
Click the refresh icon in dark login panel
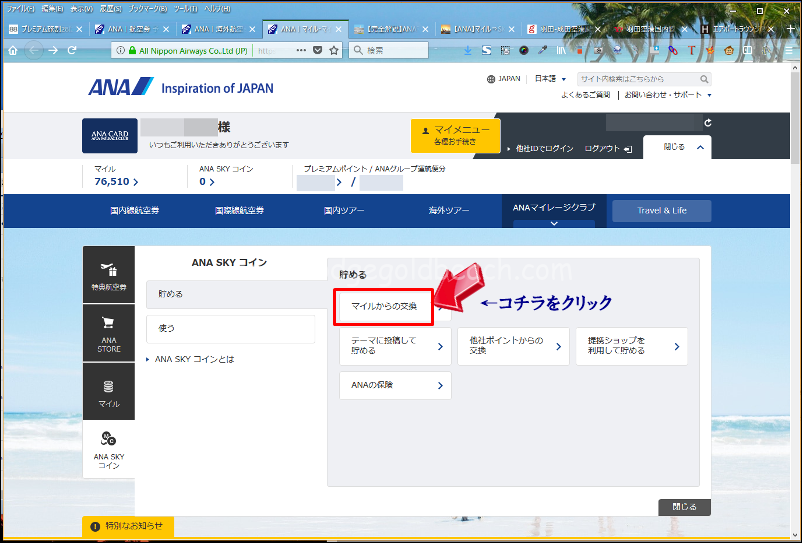point(708,123)
